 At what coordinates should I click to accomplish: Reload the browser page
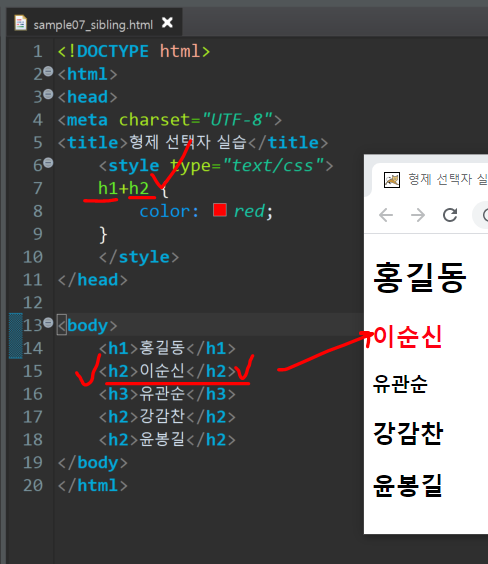450,215
